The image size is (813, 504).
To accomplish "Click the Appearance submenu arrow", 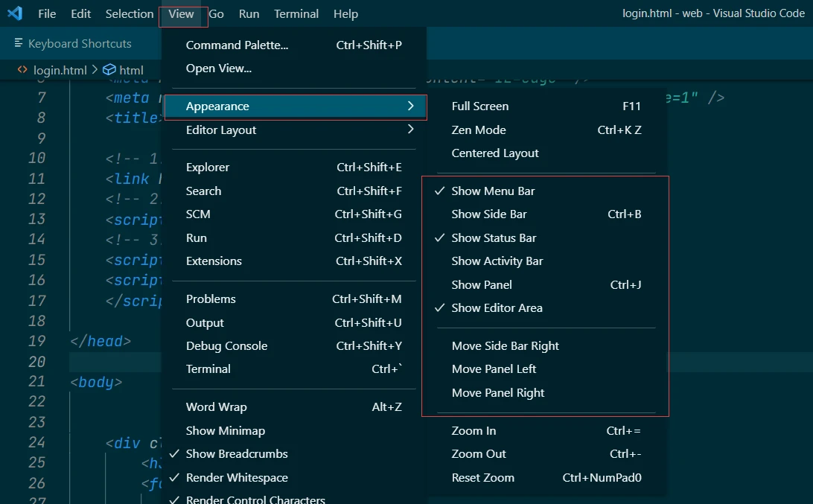I will (410, 106).
